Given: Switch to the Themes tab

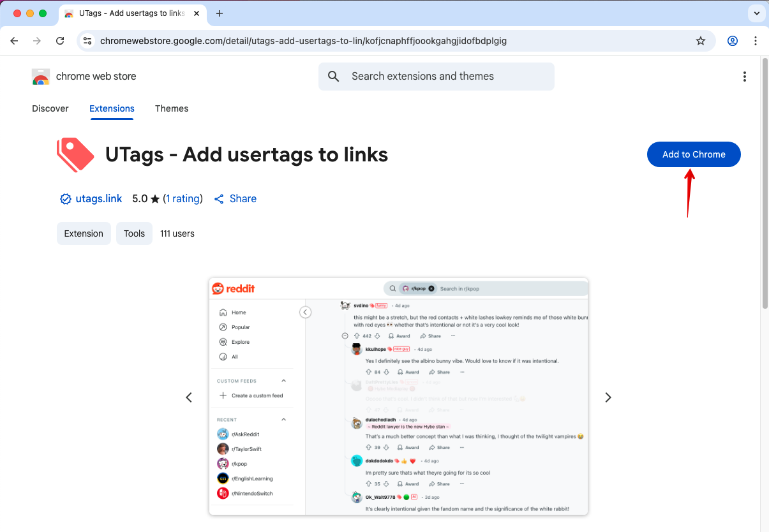Looking at the screenshot, I should click(x=172, y=108).
